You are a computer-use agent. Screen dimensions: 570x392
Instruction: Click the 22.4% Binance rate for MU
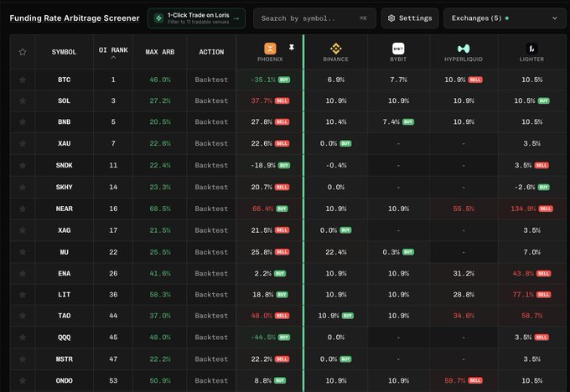tap(335, 252)
